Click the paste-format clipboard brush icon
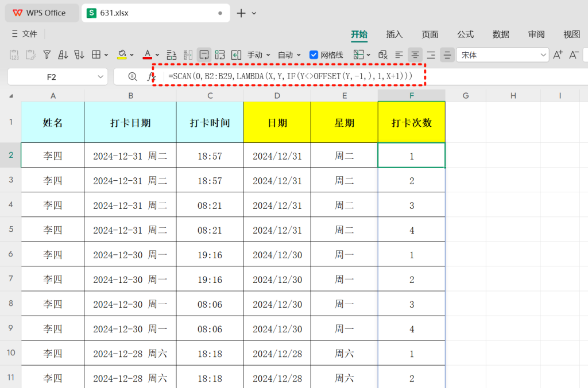The height and width of the screenshot is (388, 588). pyautogui.click(x=30, y=55)
